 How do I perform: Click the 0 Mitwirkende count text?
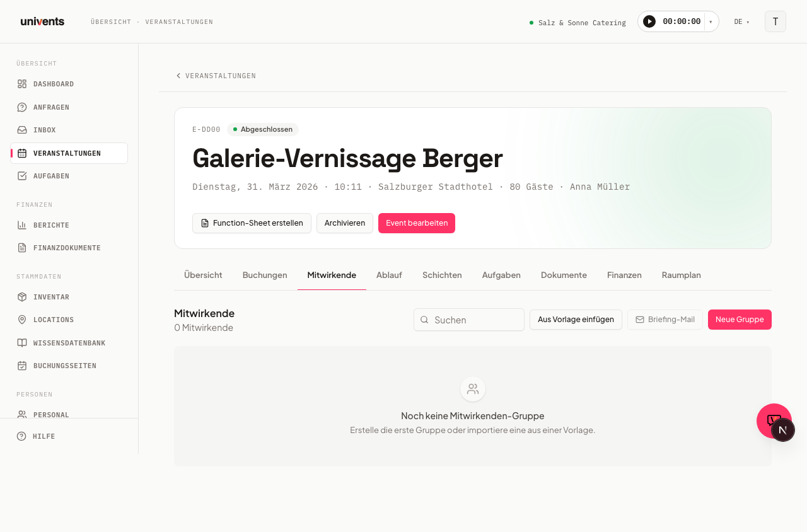[x=204, y=328]
